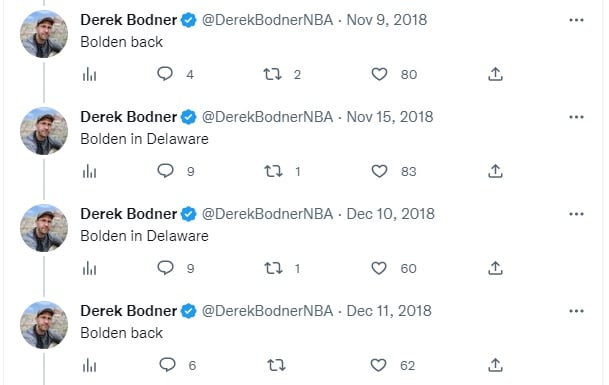Open the Nov 15, 2018 date link

point(390,117)
